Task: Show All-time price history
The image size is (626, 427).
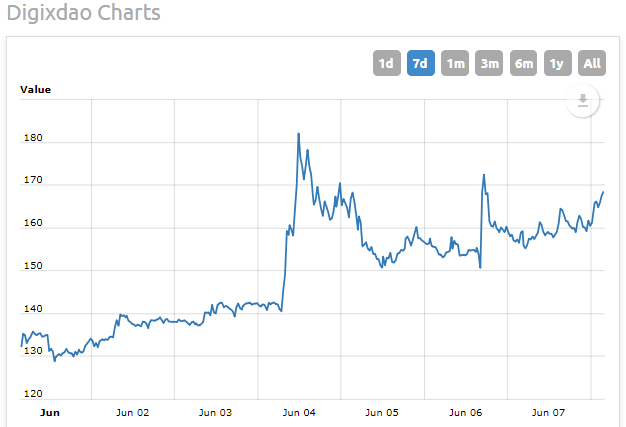Action: [592, 63]
